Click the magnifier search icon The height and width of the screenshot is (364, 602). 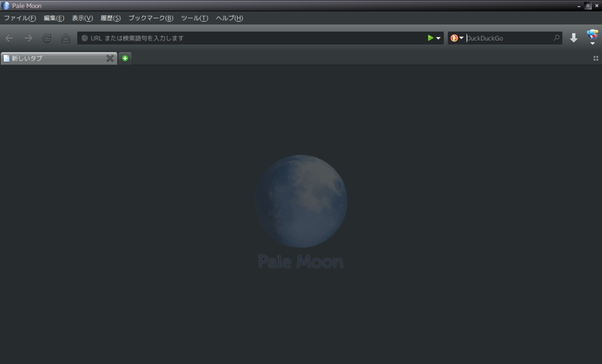(x=556, y=38)
